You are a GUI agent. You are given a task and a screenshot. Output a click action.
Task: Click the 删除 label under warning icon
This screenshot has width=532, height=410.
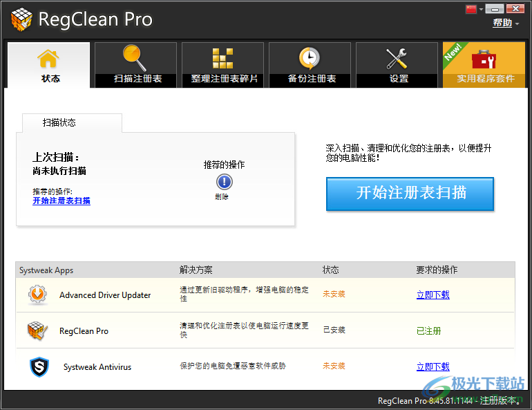[222, 197]
